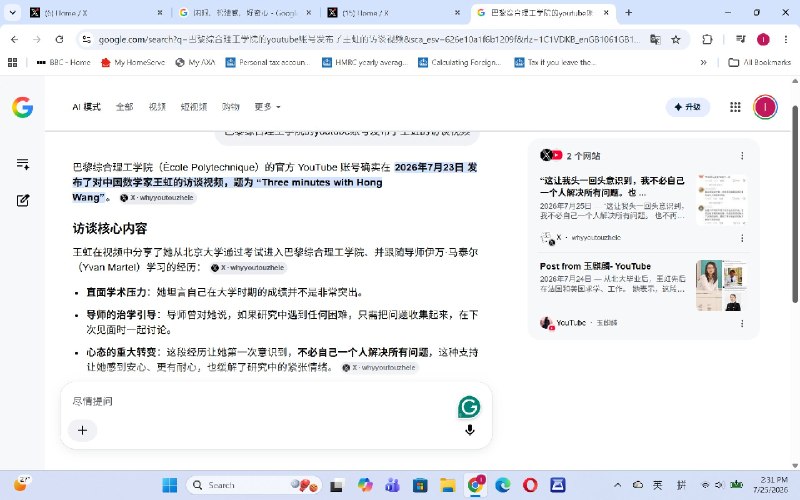This screenshot has height=500, width=800.
Task: Open options for the YouTube 王麒麟 source
Action: [742, 323]
